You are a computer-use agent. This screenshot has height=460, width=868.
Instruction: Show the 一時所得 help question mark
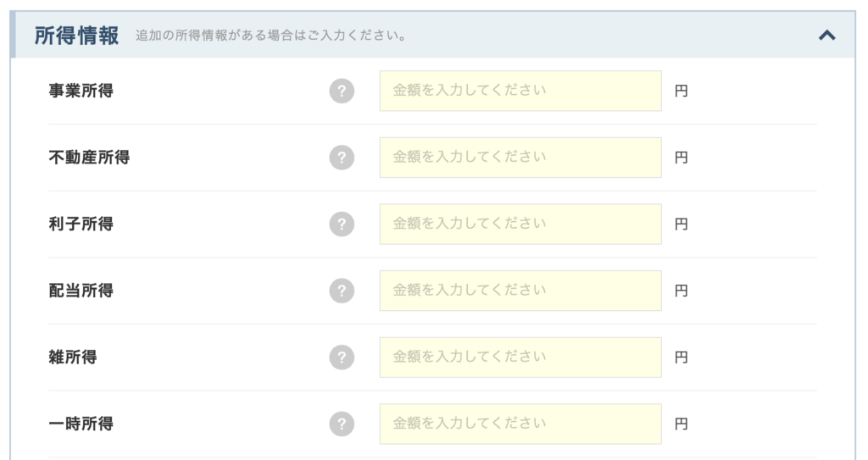pyautogui.click(x=341, y=424)
